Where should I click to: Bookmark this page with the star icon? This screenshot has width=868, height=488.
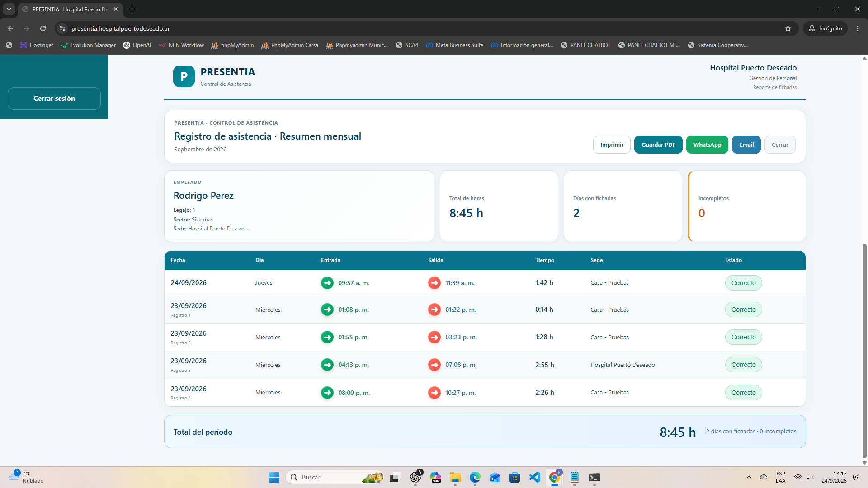pos(788,28)
